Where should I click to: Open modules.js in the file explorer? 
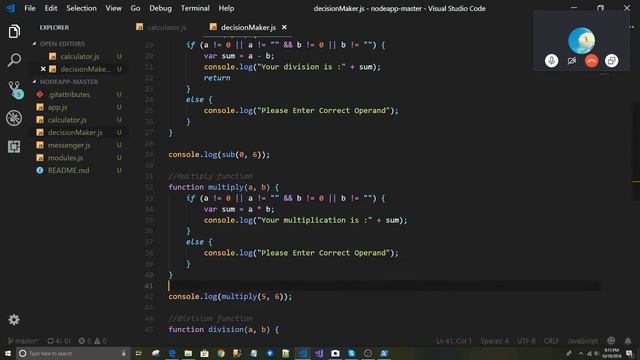tap(65, 158)
